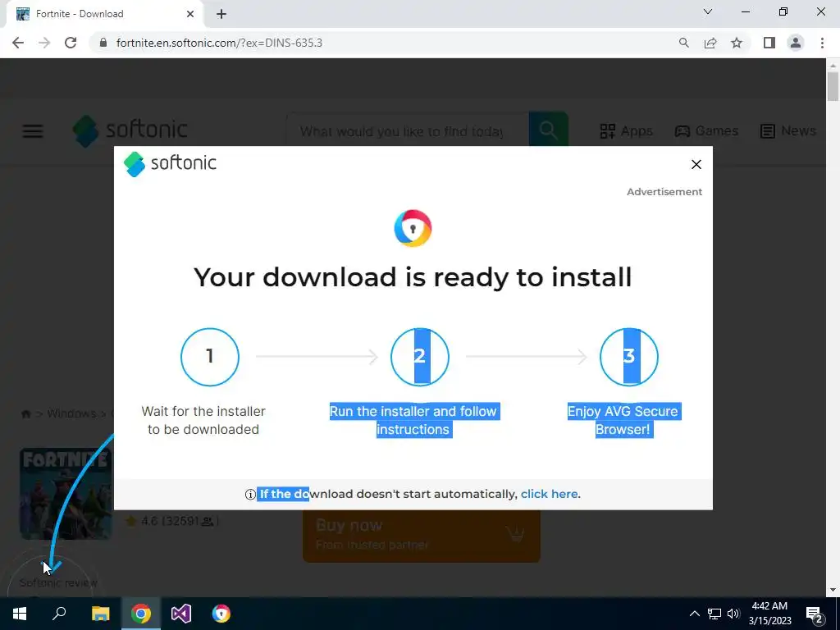Image resolution: width=840 pixels, height=630 pixels.
Task: Click the network tray icon
Action: pyautogui.click(x=714, y=614)
